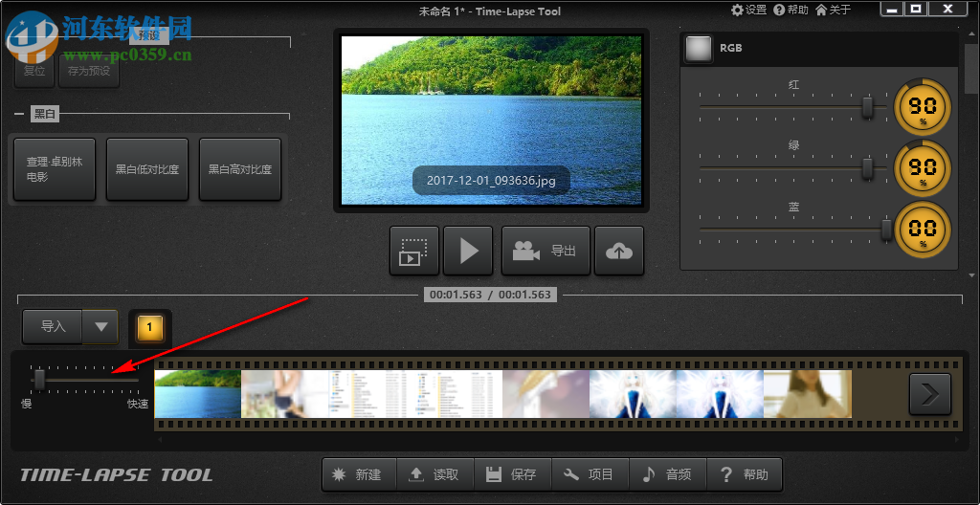The width and height of the screenshot is (980, 505).
Task: Apply 查理·卓别林电影 preset
Action: (55, 169)
